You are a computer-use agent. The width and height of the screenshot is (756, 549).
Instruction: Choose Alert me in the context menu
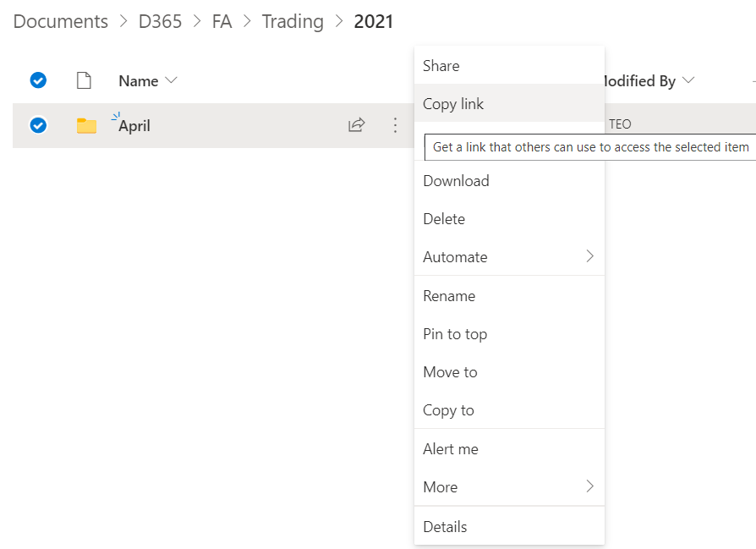click(x=509, y=448)
